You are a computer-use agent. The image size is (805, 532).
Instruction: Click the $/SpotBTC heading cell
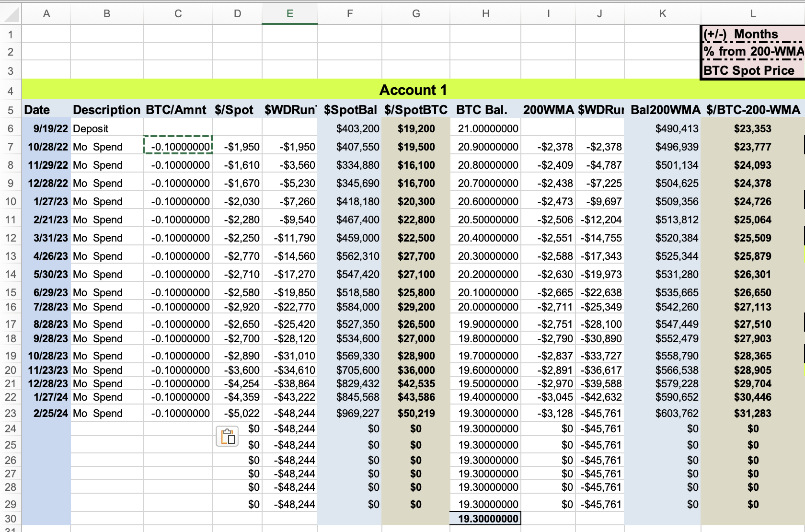(x=416, y=110)
